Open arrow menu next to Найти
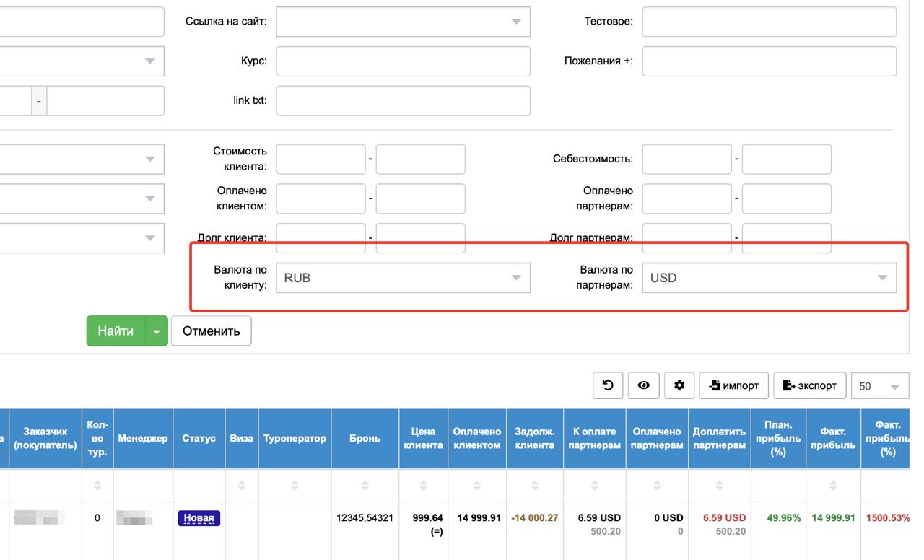 pos(157,331)
